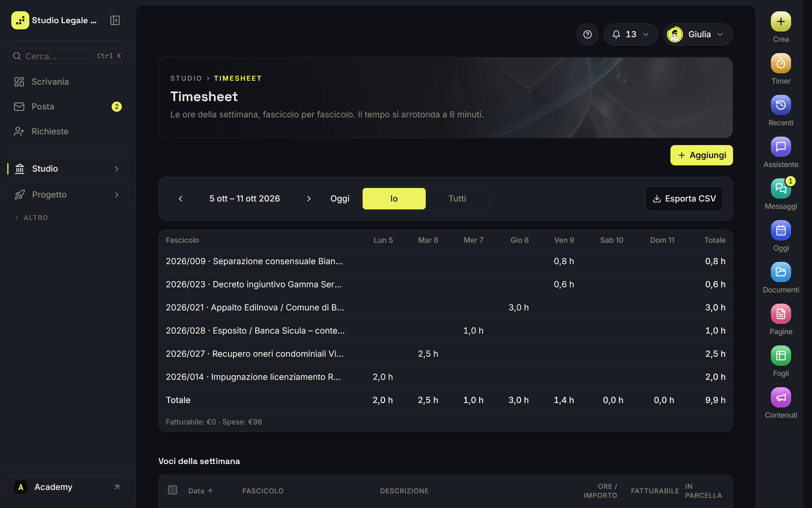
Task: Go to the previous week arrow
Action: coord(181,199)
